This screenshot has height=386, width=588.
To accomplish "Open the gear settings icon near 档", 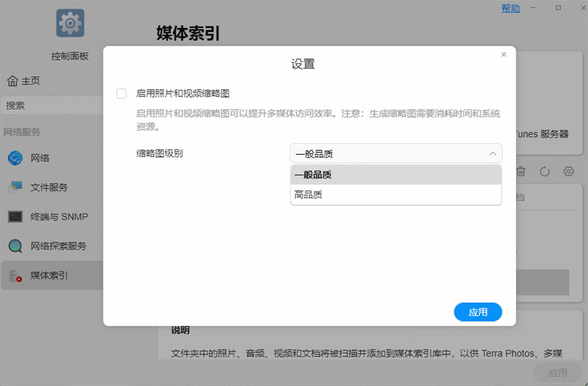I will (568, 171).
